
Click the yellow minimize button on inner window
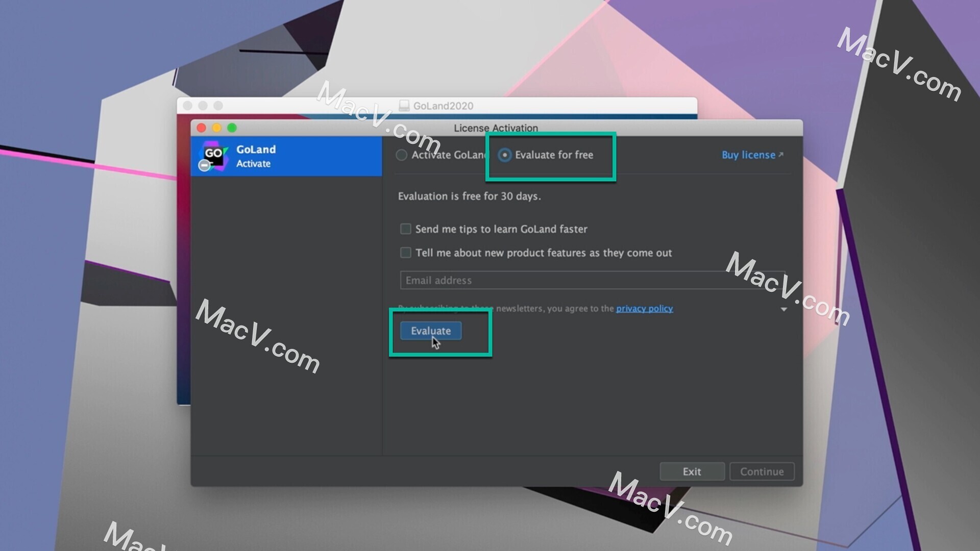click(x=218, y=128)
